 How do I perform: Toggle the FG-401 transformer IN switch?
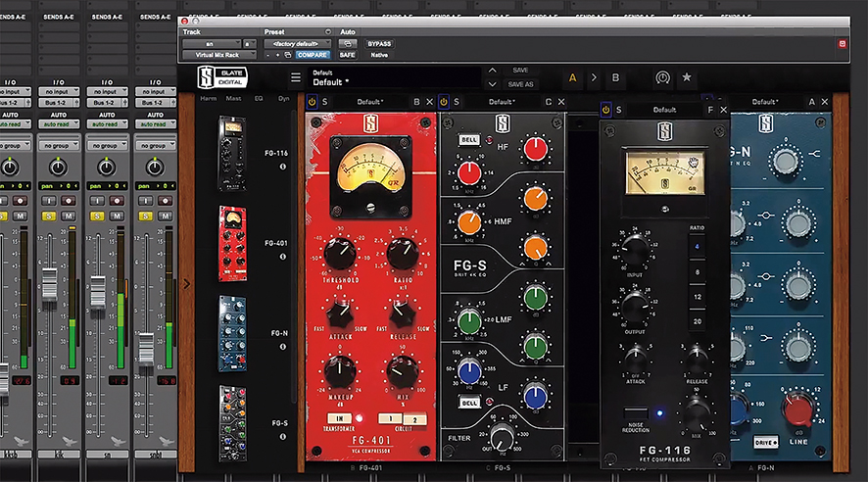coord(339,418)
